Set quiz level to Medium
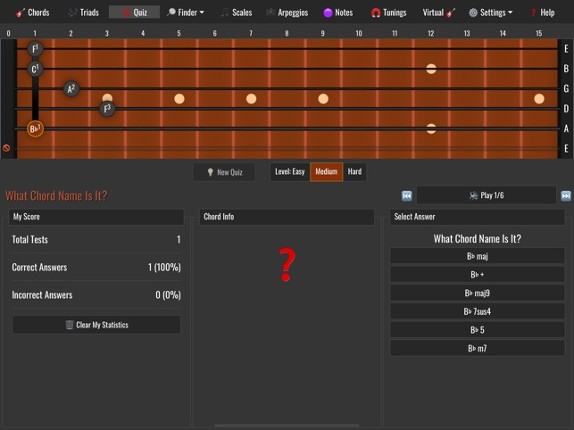 tap(326, 172)
